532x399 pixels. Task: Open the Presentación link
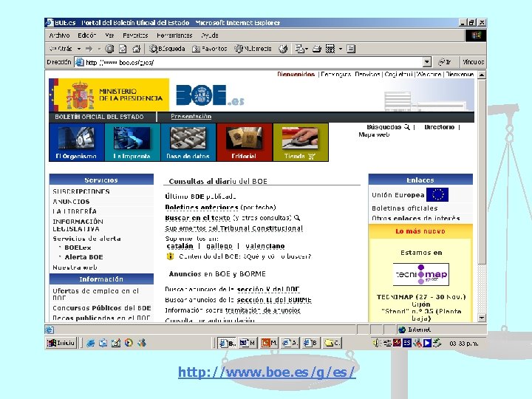pos(191,117)
